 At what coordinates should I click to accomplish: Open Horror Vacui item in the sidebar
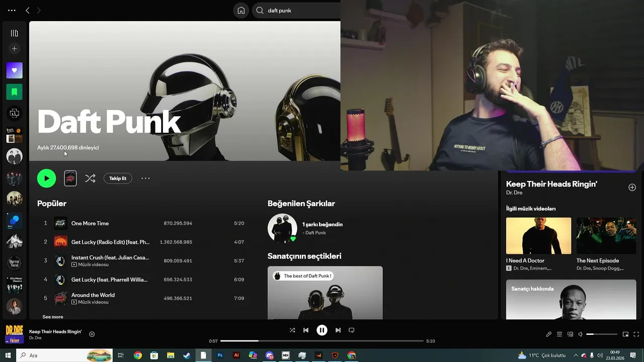pos(14,263)
